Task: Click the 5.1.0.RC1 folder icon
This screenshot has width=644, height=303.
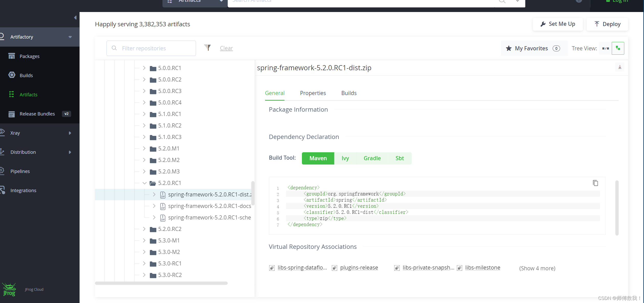Action: click(x=153, y=114)
